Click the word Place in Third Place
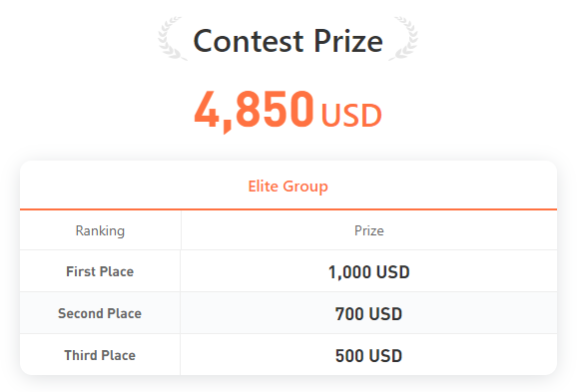 (x=118, y=355)
